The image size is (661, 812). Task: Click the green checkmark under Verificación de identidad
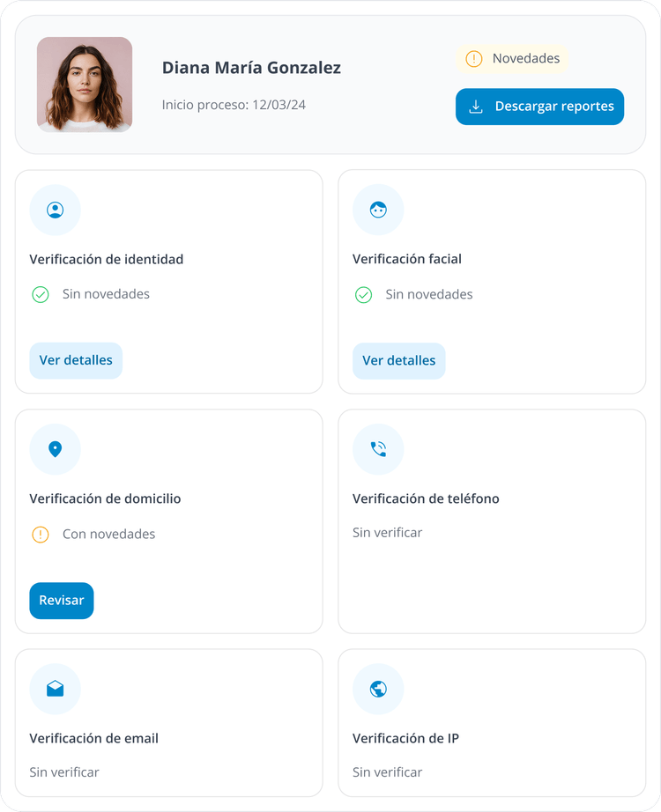41,295
